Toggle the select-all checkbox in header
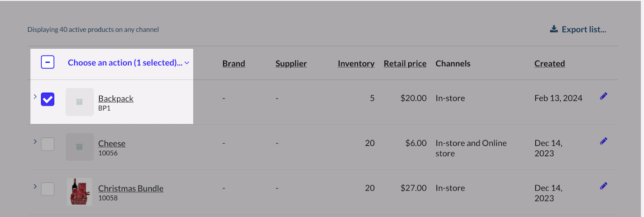Image resolution: width=644 pixels, height=217 pixels. tap(48, 62)
